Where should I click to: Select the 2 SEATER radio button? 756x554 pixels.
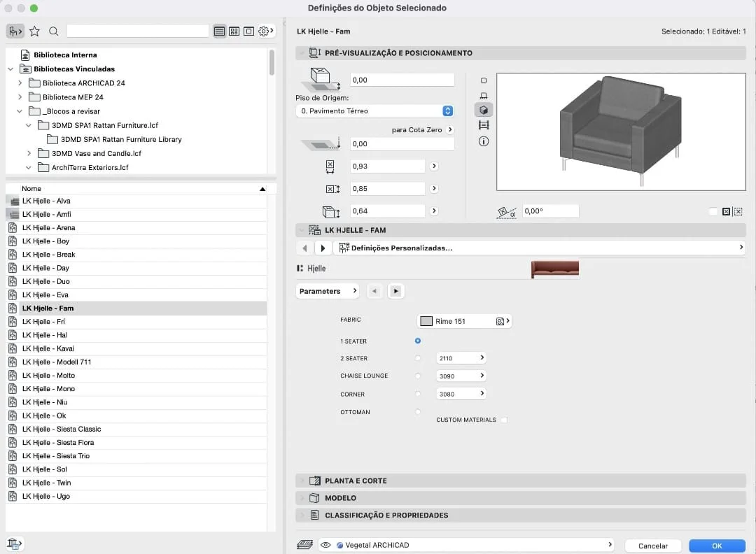pos(418,358)
